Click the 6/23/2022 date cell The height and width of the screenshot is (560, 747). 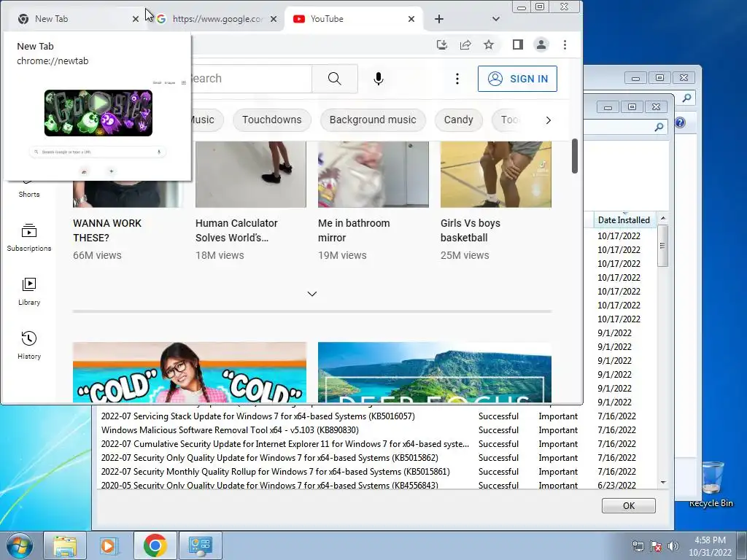(616, 485)
